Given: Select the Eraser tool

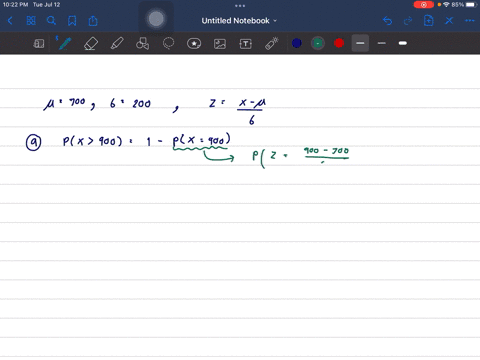Looking at the screenshot, I should (x=91, y=43).
